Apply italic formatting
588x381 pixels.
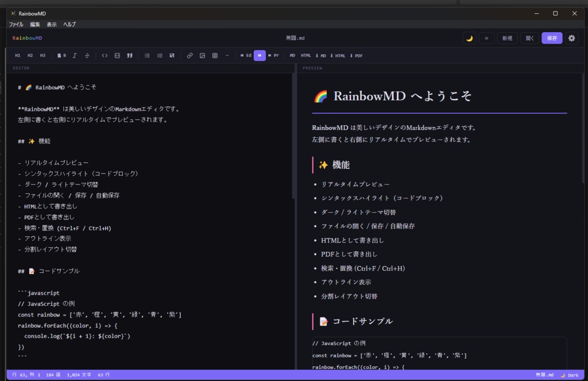pyautogui.click(x=75, y=55)
